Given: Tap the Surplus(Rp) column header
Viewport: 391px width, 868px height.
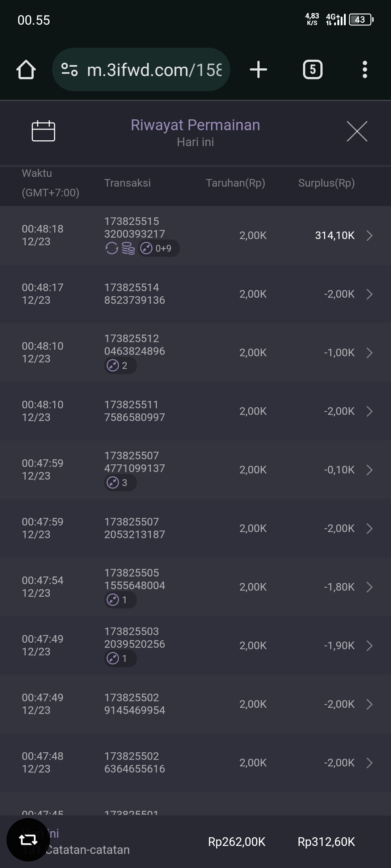Looking at the screenshot, I should tap(326, 183).
